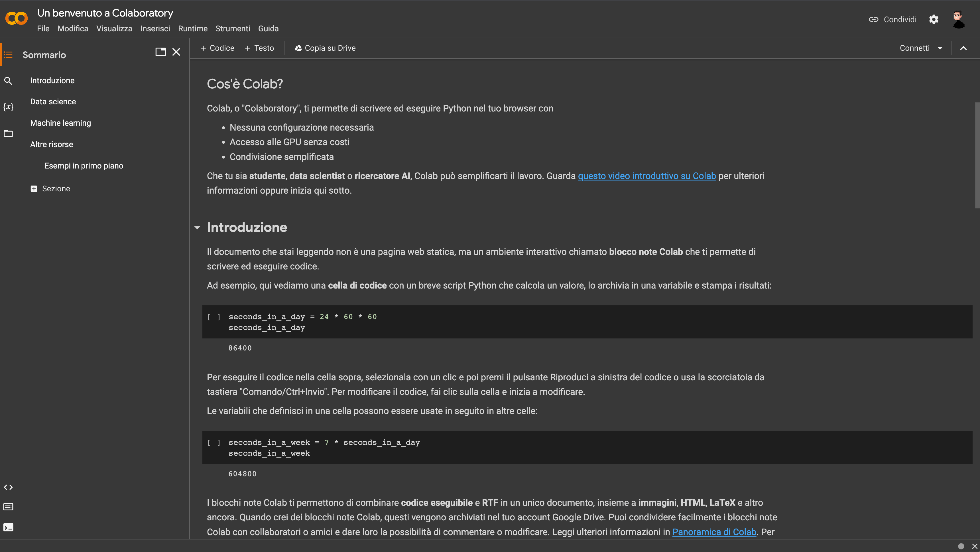This screenshot has height=552, width=980.
Task: Click the bullet Accesso alle GPU senza costi
Action: (x=290, y=142)
